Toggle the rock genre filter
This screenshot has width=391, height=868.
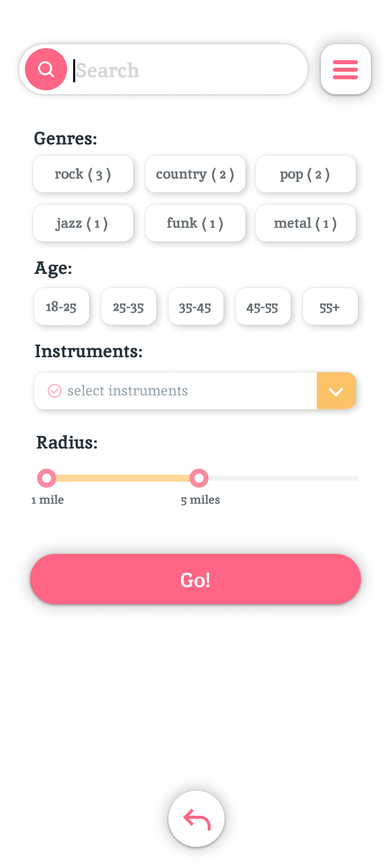coord(83,174)
